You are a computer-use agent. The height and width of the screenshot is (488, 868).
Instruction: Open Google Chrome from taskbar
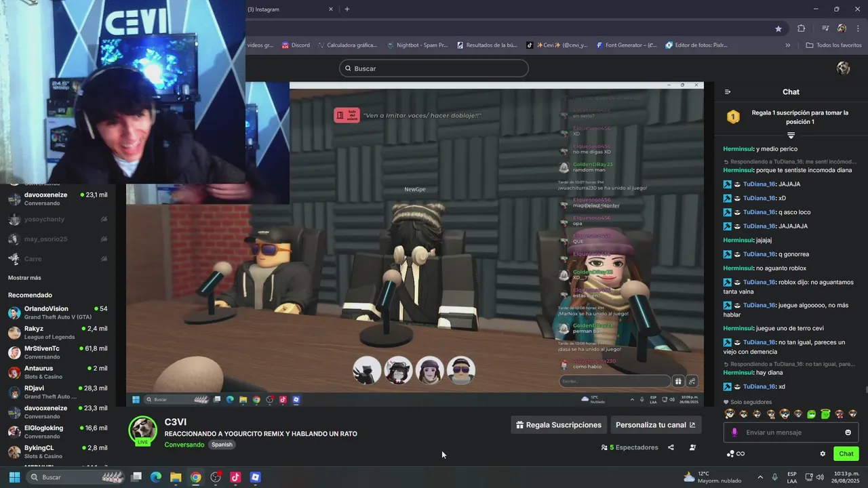pyautogui.click(x=195, y=477)
